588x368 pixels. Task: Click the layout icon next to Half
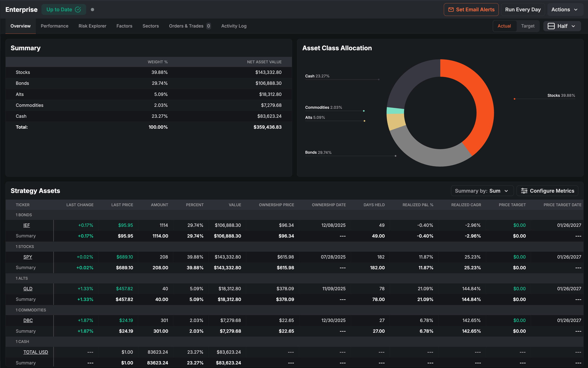point(551,26)
